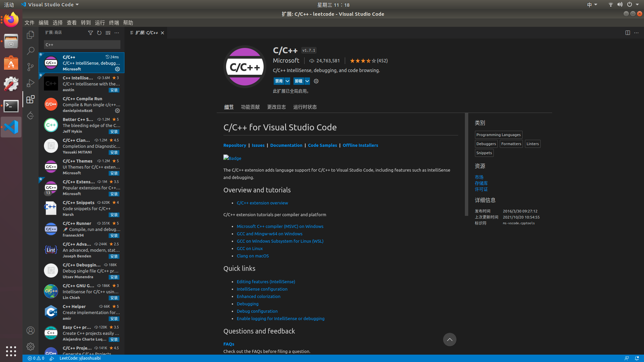
Task: Click the extension details vertical scrollbar
Action: [466, 164]
